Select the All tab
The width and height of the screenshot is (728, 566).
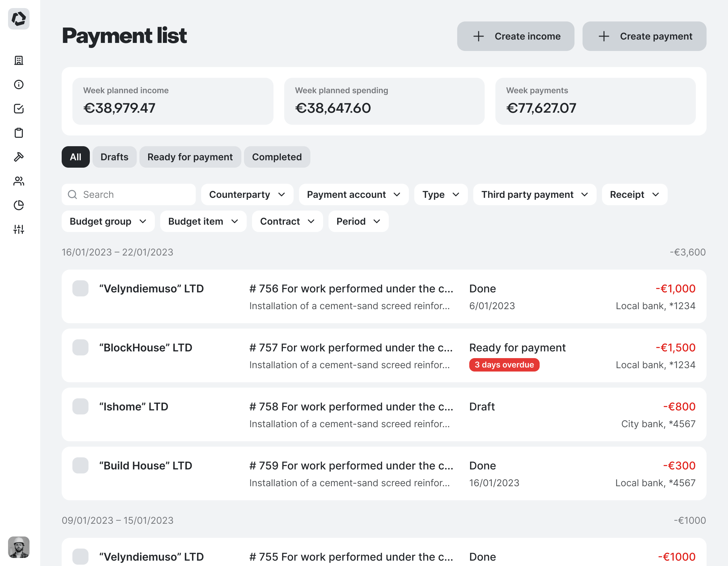click(76, 157)
